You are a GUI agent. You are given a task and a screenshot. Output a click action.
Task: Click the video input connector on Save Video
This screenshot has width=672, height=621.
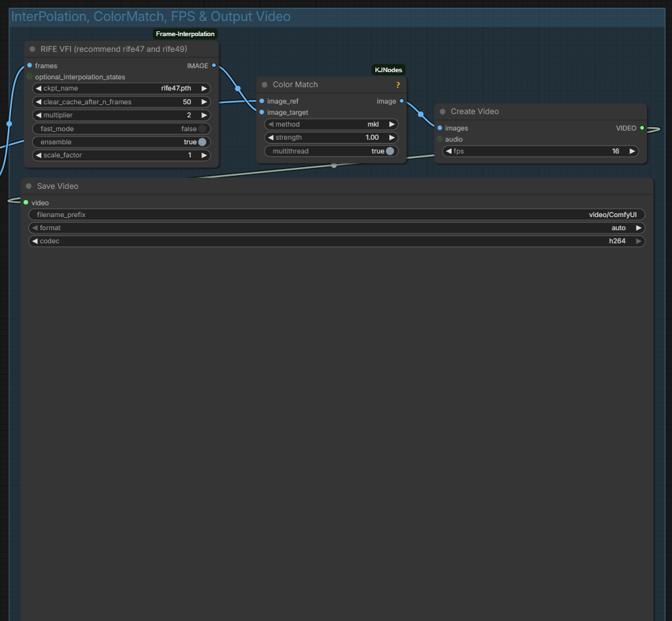pos(26,203)
